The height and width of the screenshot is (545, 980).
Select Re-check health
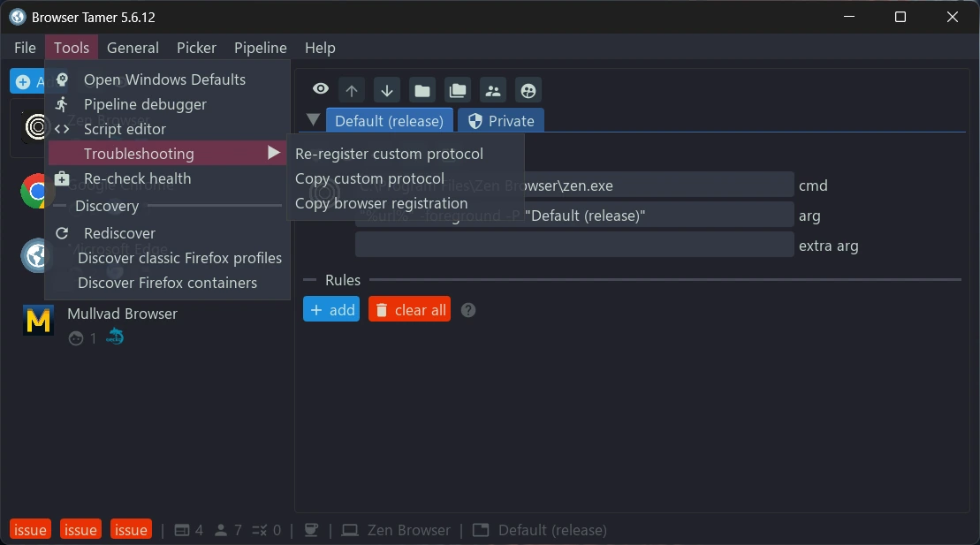168,178
